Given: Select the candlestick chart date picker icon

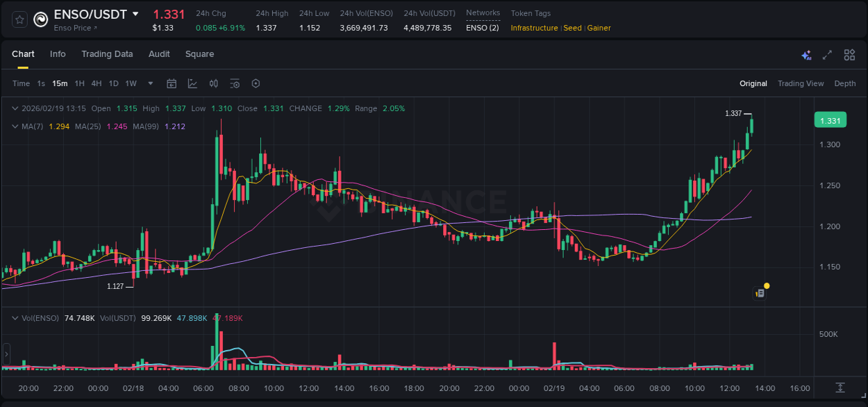Looking at the screenshot, I should (172, 83).
